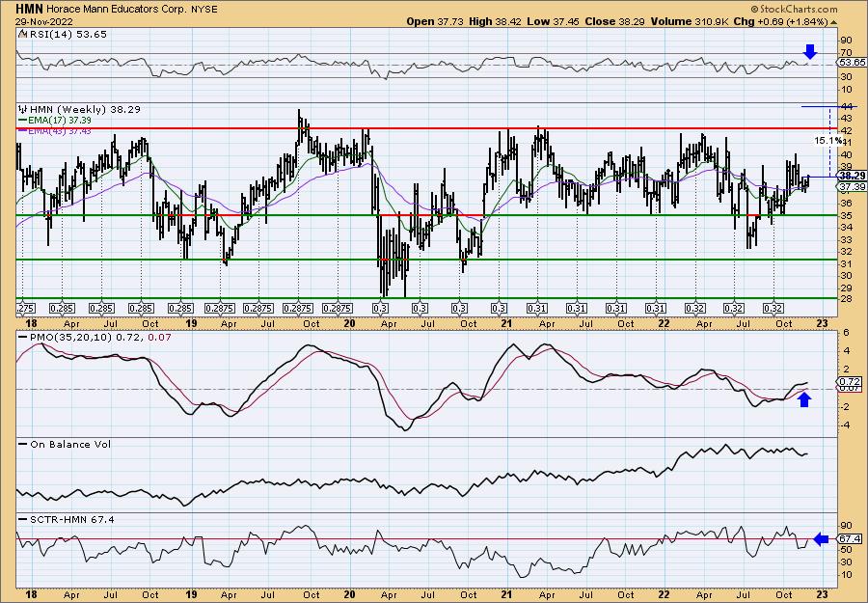Select the Horace Mann Educators Corp. company name
868x603 pixels.
[x=118, y=10]
